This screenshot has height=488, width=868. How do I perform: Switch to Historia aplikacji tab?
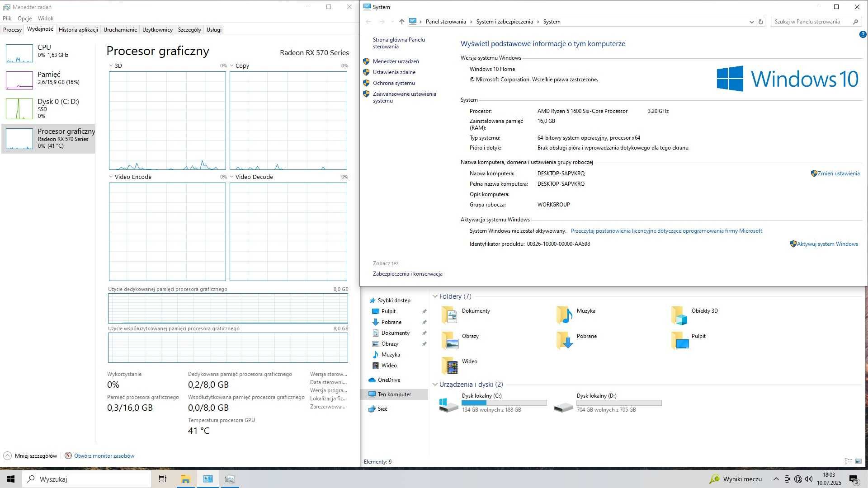tap(78, 29)
